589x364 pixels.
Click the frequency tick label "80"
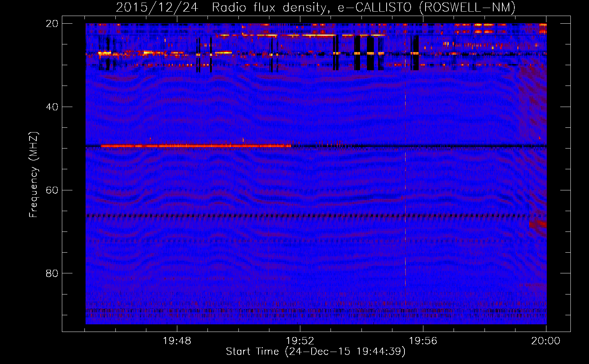(x=52, y=273)
